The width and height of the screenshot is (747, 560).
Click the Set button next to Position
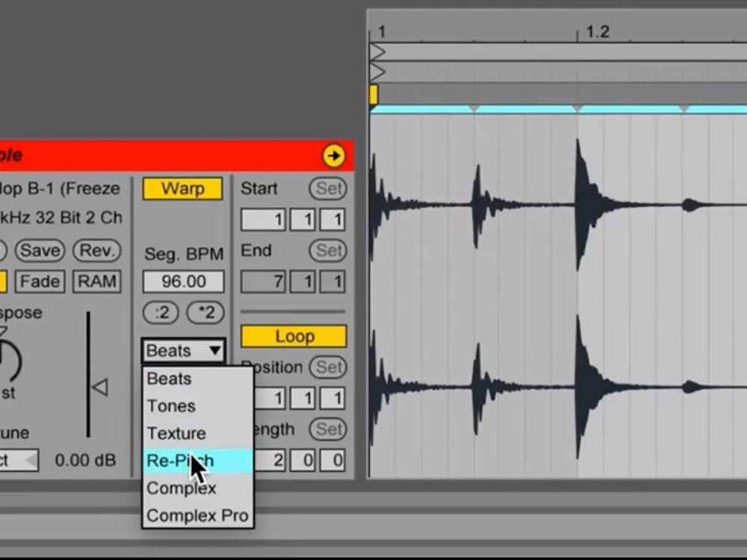(328, 367)
